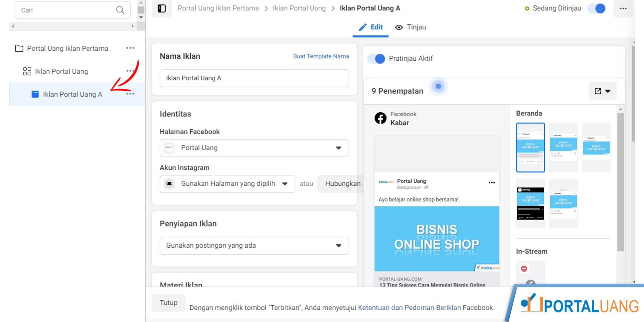Open the Gunakan Halaman yang dipilih dropdown
Viewport: 644px width, 322px height.
tap(227, 184)
